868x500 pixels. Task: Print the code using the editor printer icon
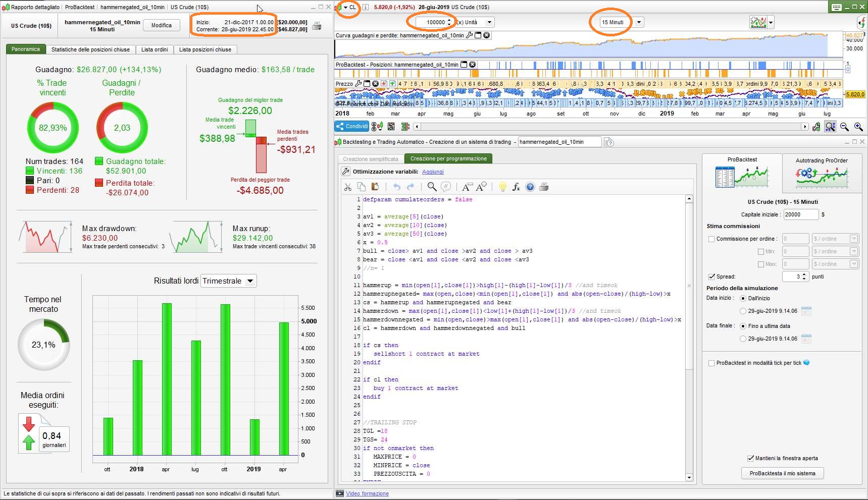point(544,187)
